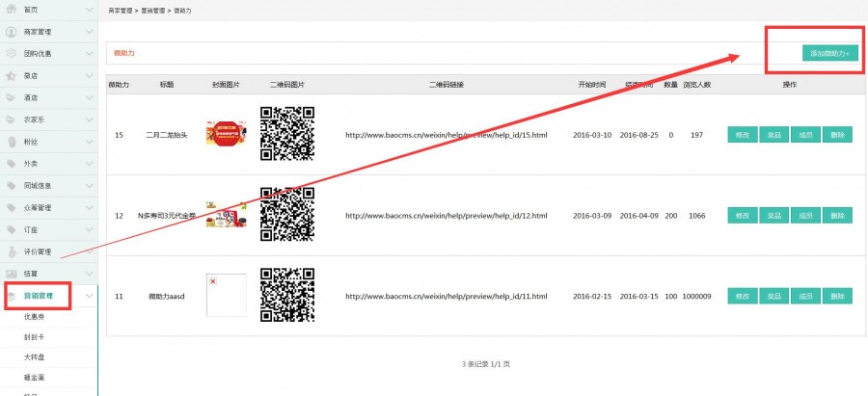Click 成员 for the N多寿司3元代金券 row

(805, 215)
